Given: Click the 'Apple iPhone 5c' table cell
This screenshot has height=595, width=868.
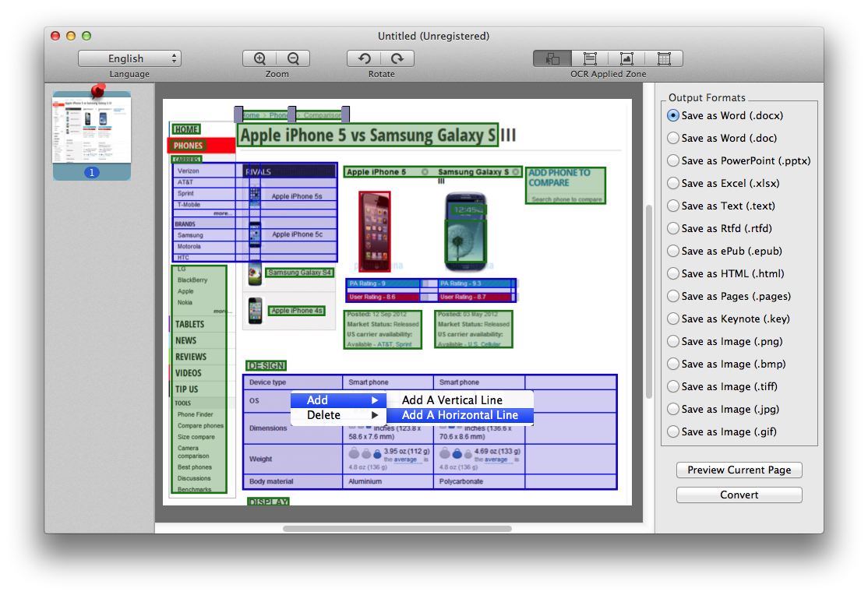Looking at the screenshot, I should point(298,234).
